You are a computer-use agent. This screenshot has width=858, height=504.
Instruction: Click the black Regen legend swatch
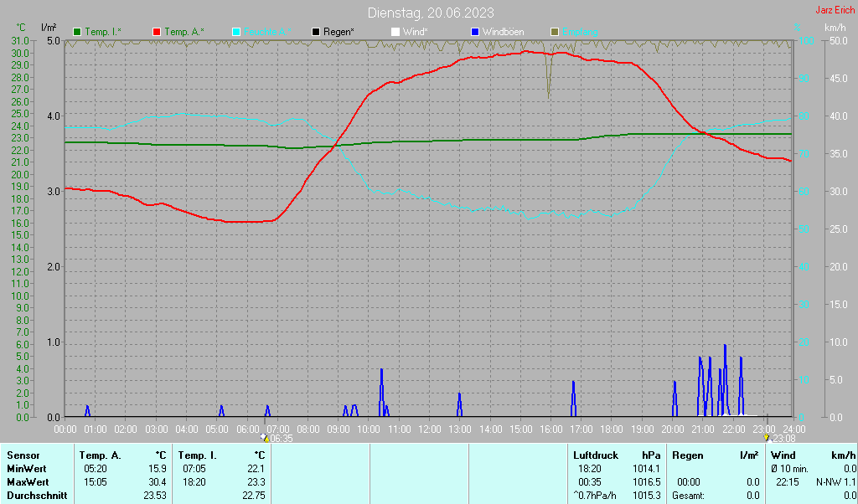click(316, 32)
